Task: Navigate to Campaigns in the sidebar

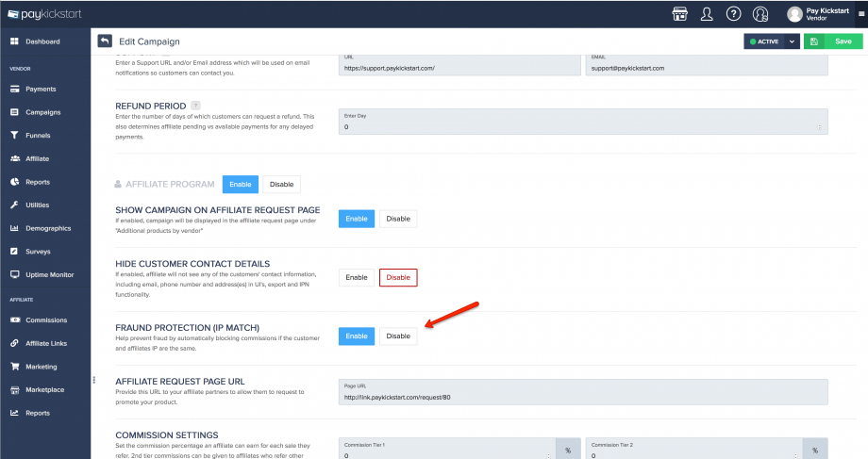Action: pyautogui.click(x=42, y=112)
